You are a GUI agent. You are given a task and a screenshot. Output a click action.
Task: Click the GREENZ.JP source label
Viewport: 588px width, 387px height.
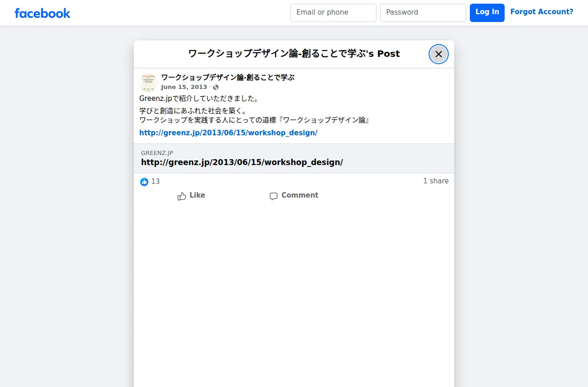pyautogui.click(x=157, y=153)
